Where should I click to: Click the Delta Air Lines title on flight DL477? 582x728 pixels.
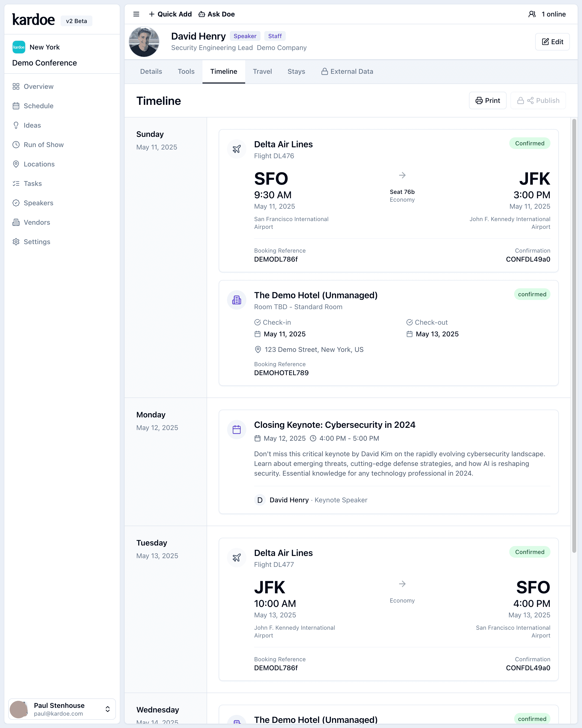pos(283,553)
